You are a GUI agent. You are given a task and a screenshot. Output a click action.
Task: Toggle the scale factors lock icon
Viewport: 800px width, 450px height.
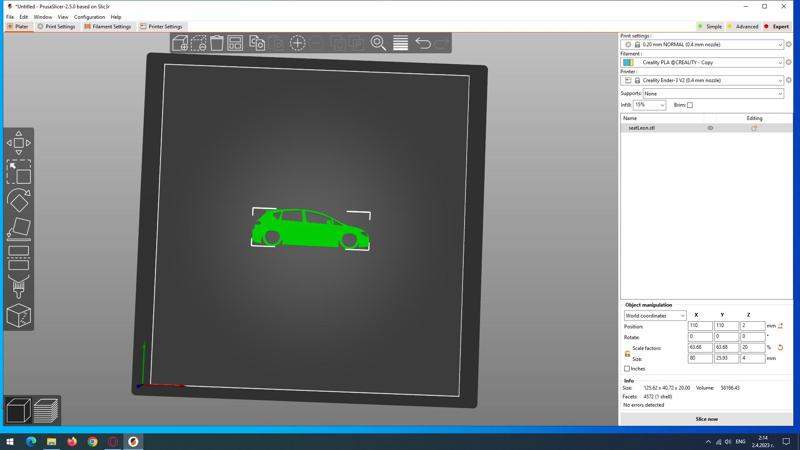coord(628,353)
